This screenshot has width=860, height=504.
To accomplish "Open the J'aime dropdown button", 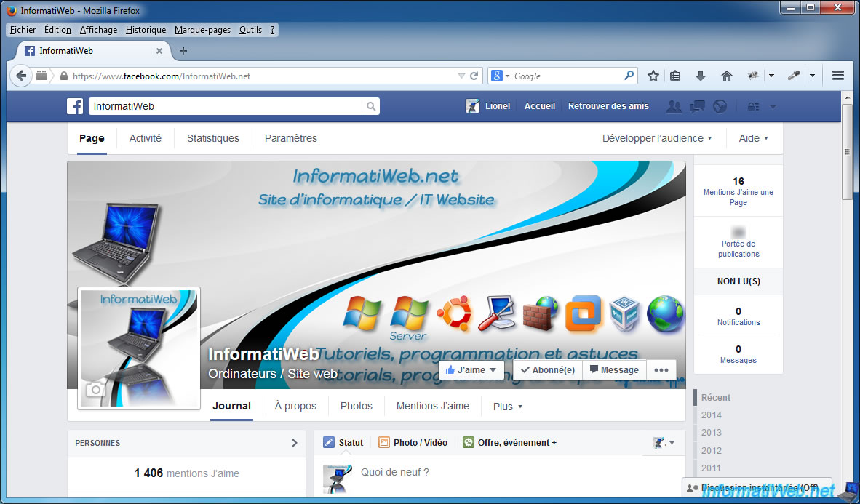I will [471, 370].
